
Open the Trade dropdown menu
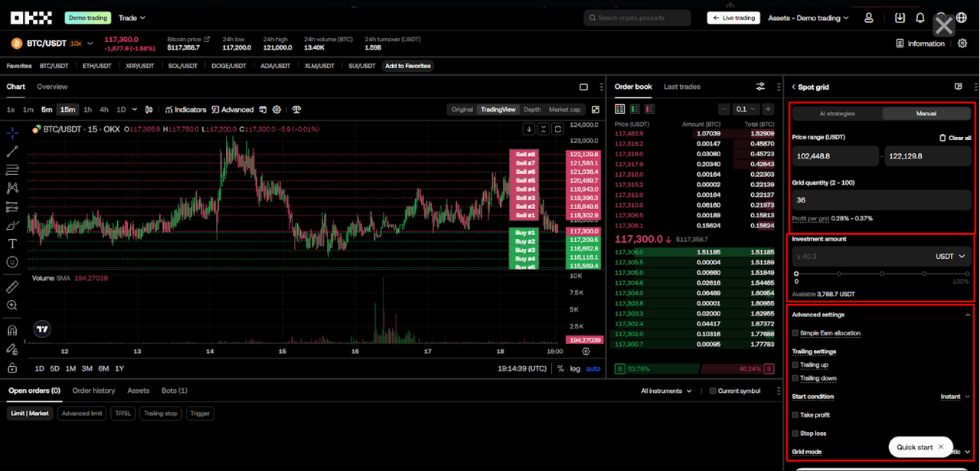point(132,18)
